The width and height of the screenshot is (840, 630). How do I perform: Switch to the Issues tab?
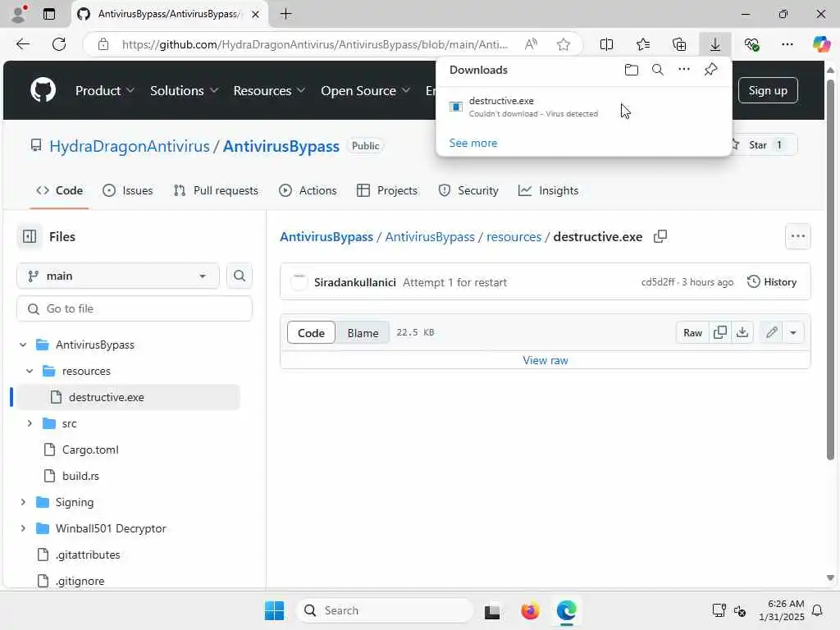click(127, 190)
